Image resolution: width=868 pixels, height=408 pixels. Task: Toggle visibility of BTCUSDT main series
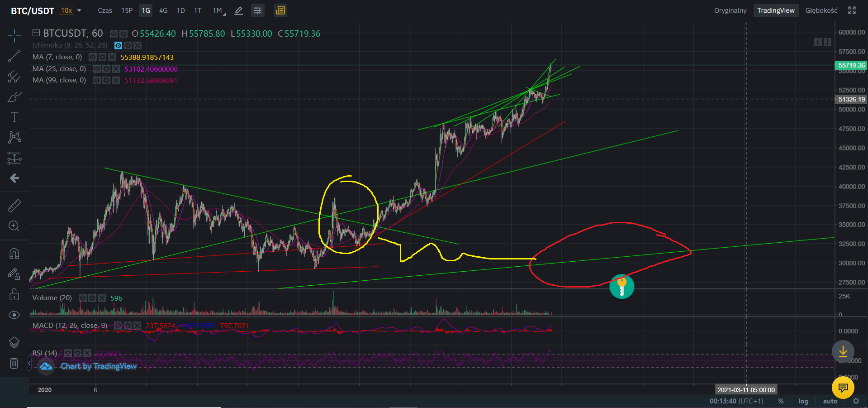point(114,34)
